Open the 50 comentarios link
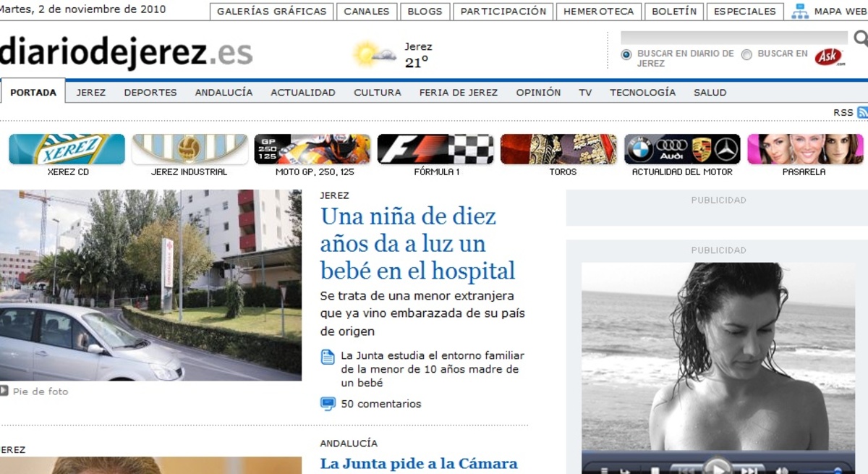Screen dimensions: 868x474 pyautogui.click(x=381, y=404)
